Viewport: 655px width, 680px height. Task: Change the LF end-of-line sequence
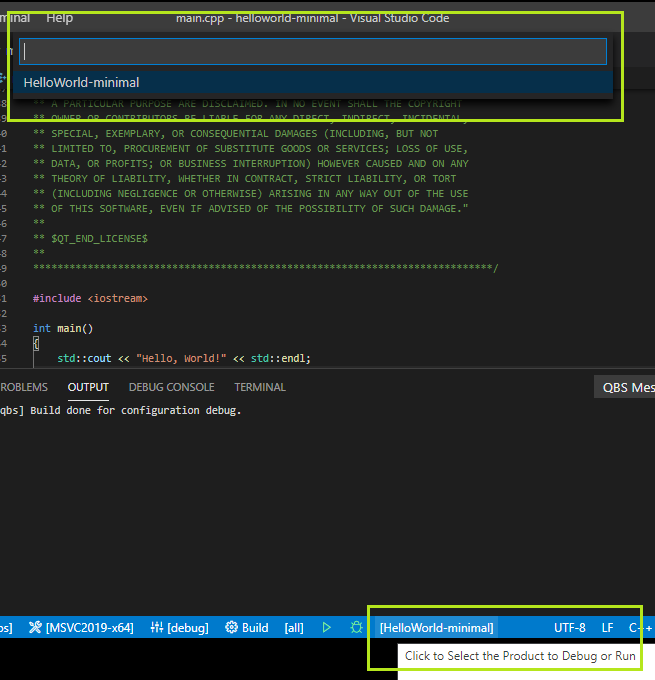tap(607, 627)
